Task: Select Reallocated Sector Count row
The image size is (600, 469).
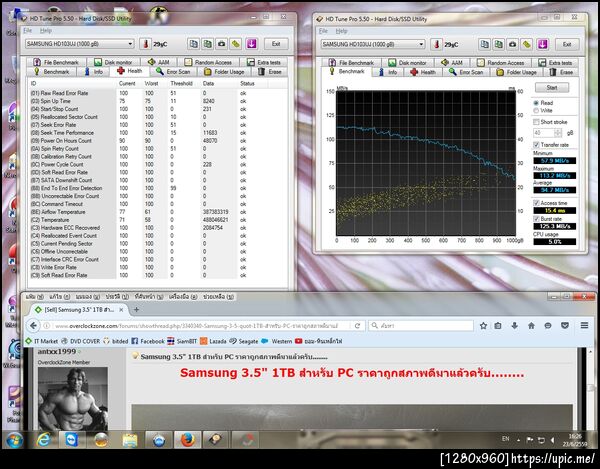Action: click(x=138, y=117)
